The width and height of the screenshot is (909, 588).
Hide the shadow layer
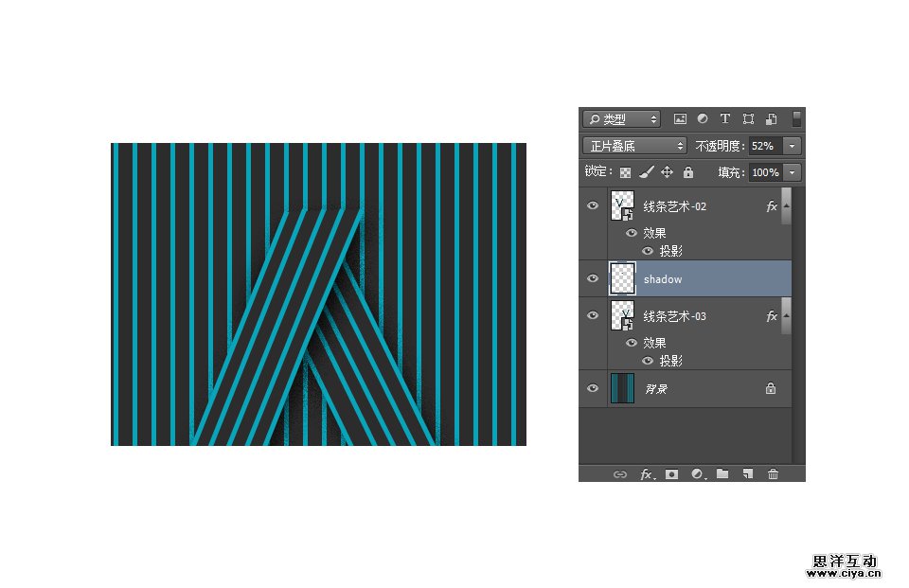(593, 278)
